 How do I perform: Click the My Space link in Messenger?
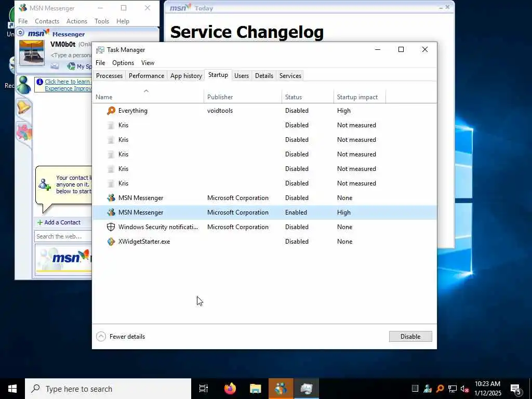click(x=79, y=66)
